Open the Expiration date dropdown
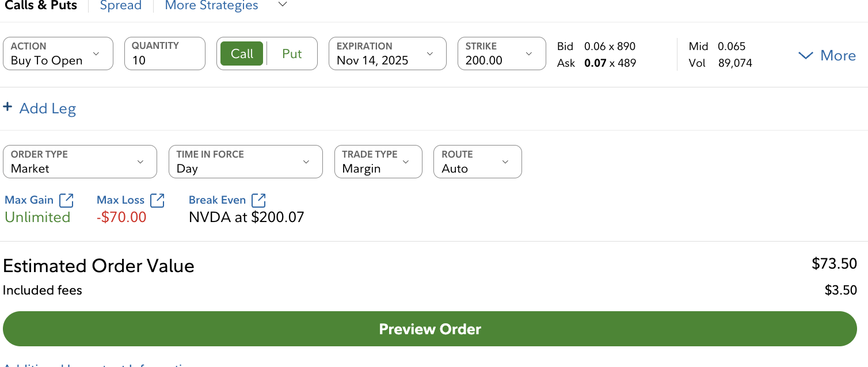Viewport: 868px width, 367px height. [x=387, y=53]
